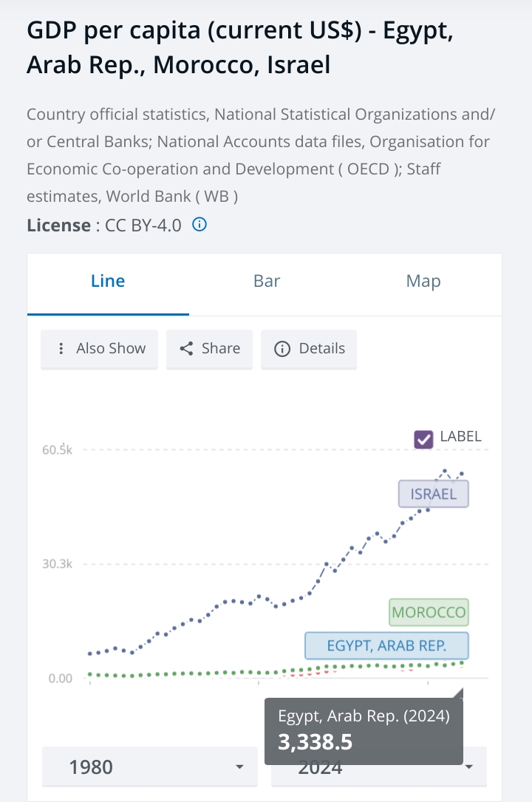Viewport: 532px width, 802px height.
Task: Open the Details button
Action: click(x=309, y=349)
